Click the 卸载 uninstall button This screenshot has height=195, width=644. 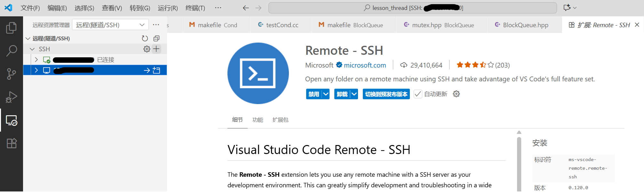(x=342, y=94)
